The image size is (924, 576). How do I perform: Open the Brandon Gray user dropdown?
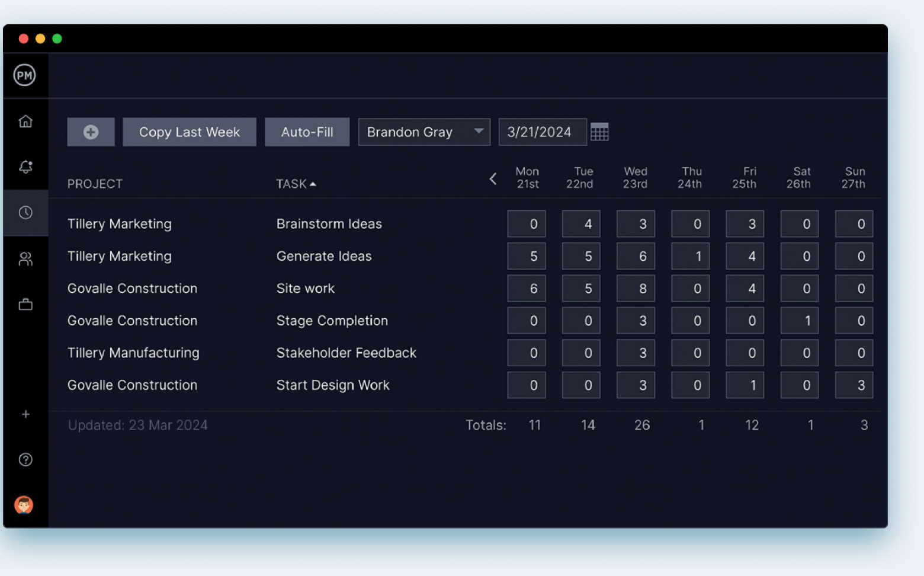click(424, 132)
